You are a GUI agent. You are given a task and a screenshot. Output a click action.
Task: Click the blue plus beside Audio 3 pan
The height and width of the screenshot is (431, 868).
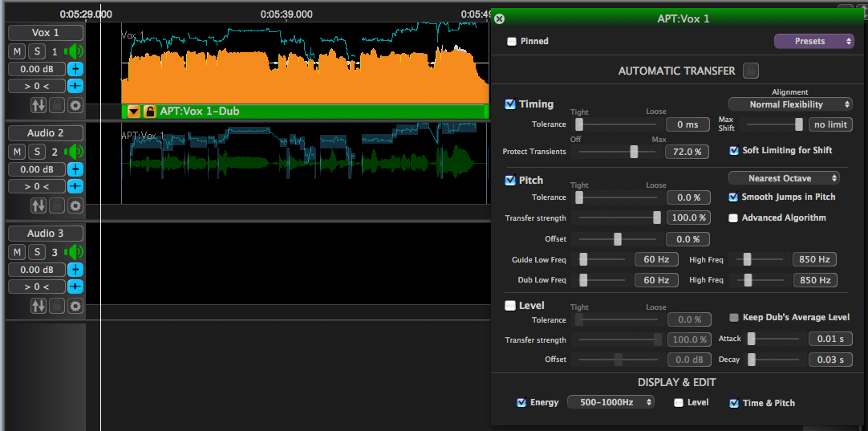click(x=75, y=287)
